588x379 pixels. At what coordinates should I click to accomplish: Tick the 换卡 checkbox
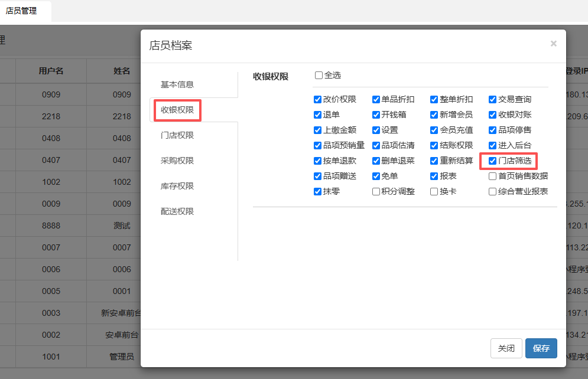[434, 191]
